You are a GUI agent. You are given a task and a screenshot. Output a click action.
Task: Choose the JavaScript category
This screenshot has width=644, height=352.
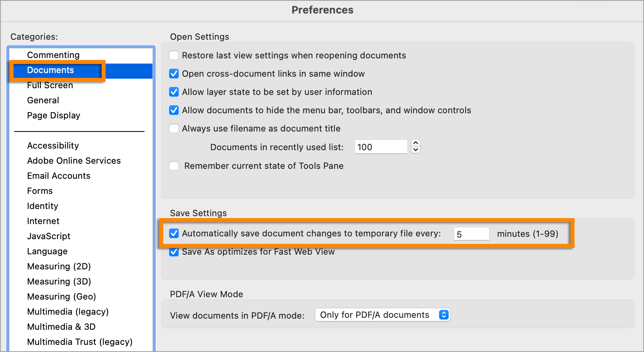click(48, 236)
